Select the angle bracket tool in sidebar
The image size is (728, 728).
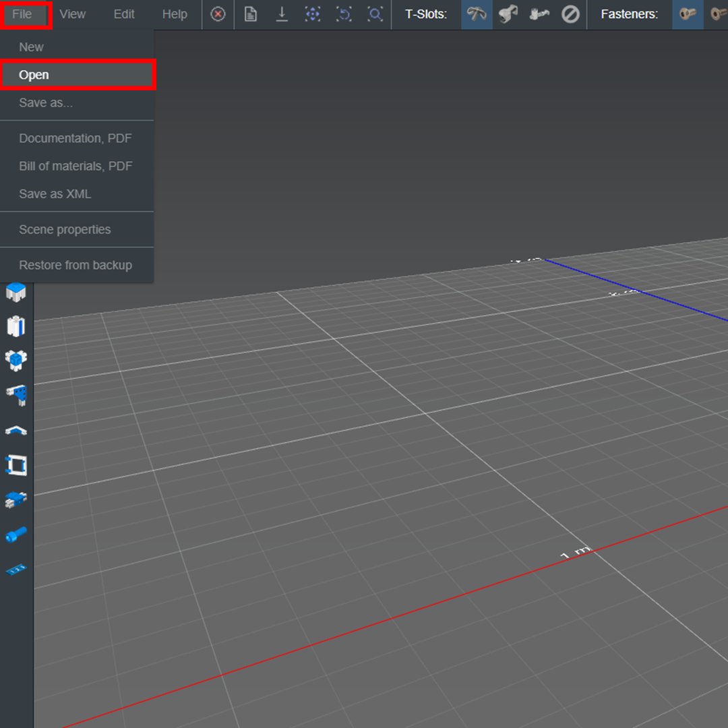[16, 396]
